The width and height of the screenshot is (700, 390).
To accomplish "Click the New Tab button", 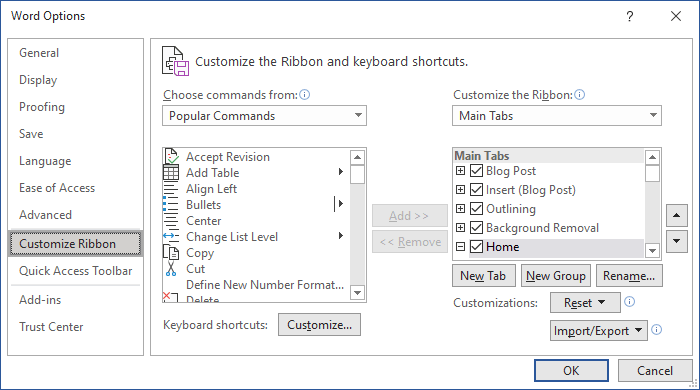I will 483,276.
